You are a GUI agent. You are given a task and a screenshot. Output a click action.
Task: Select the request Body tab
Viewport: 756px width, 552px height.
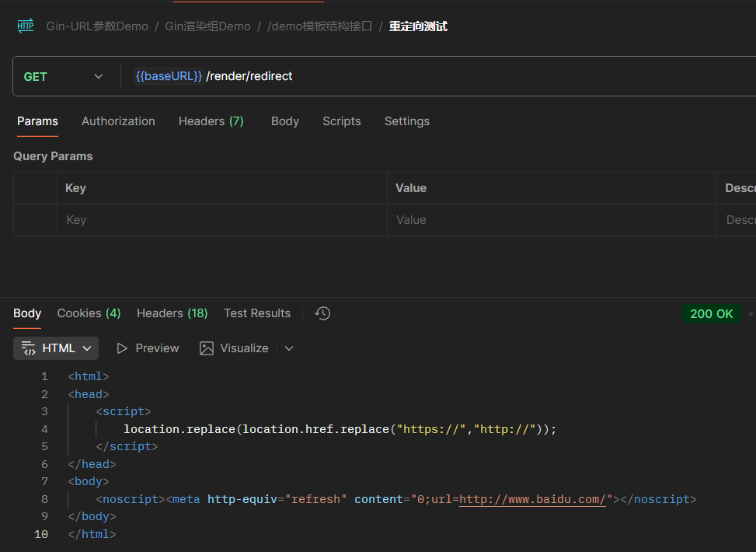(x=285, y=121)
